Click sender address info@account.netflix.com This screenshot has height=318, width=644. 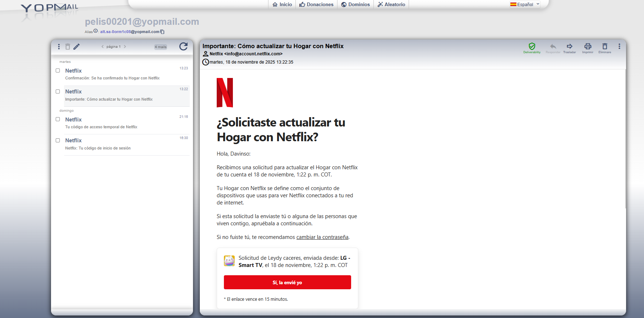[x=253, y=54]
